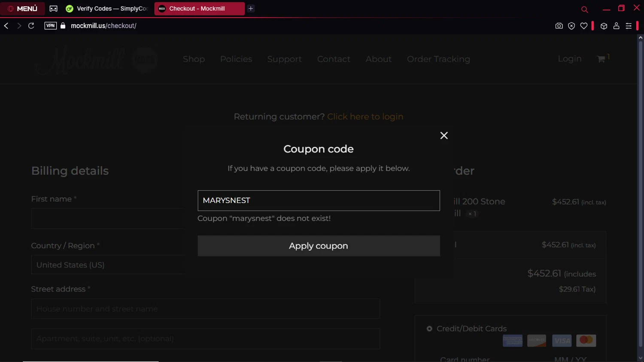This screenshot has width=644, height=362.
Task: Open the Easy Setup sliders icon
Action: (629, 26)
